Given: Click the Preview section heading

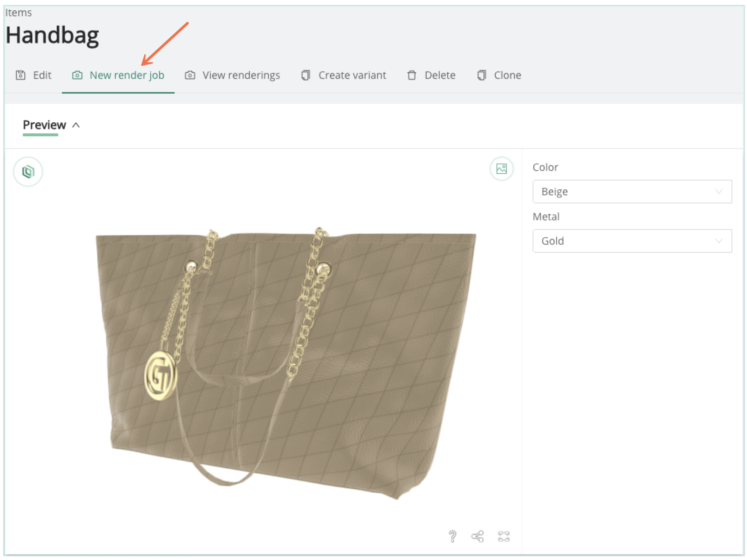Looking at the screenshot, I should 44,125.
